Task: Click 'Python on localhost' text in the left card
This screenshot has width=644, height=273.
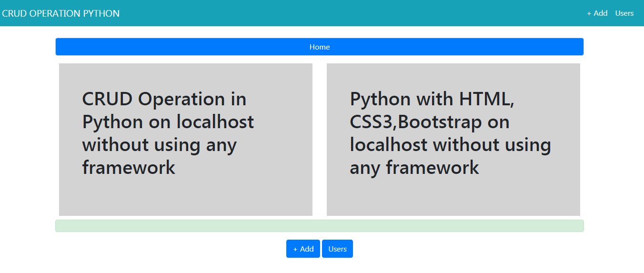Action: coord(168,122)
